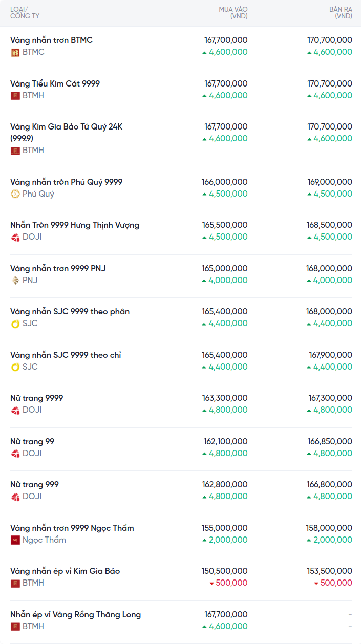Click DOJI logo under Nhẫn Tròn Hưng Thịnh Vượng
This screenshot has width=361, height=644.
click(15, 237)
